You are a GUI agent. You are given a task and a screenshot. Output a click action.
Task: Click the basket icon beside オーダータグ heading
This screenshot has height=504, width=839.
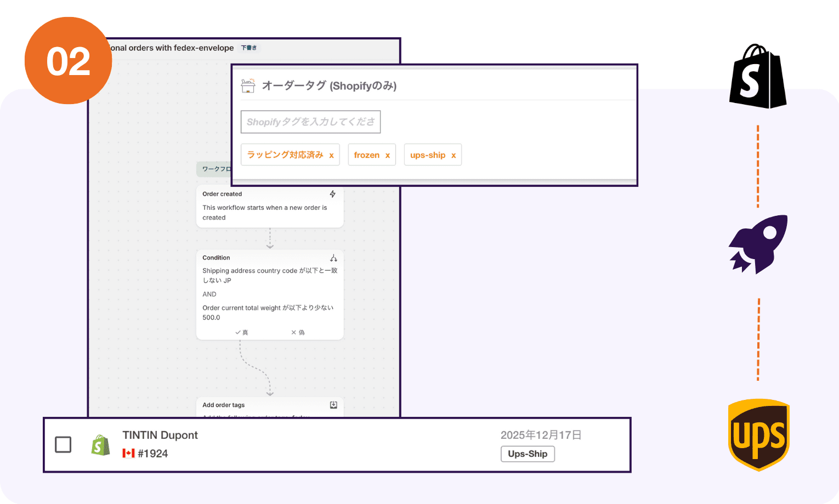(249, 85)
